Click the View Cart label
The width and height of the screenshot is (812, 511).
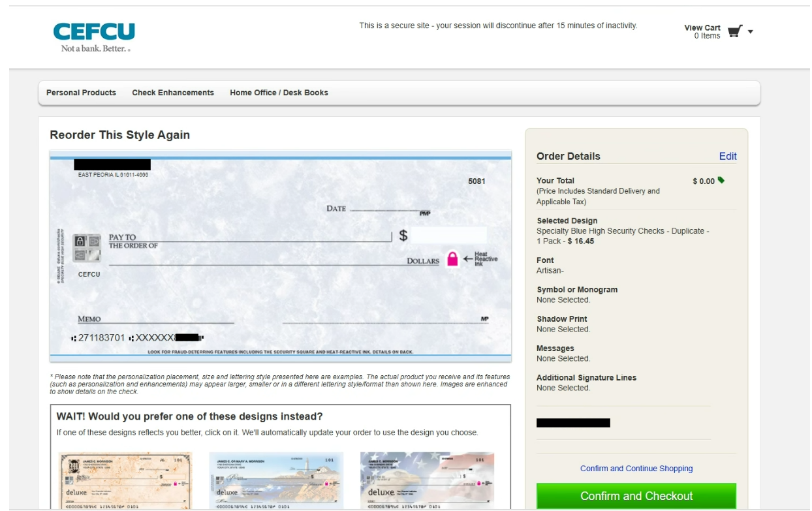pos(702,27)
